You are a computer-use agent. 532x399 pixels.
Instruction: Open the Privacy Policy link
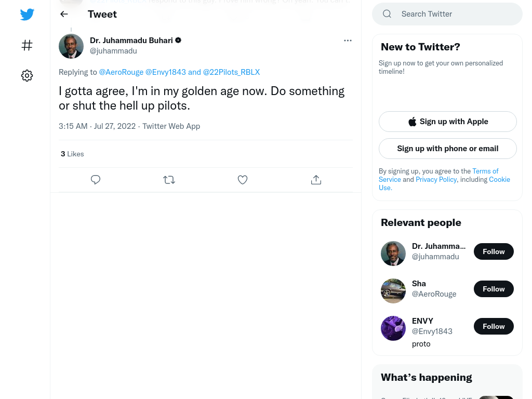[x=436, y=179]
